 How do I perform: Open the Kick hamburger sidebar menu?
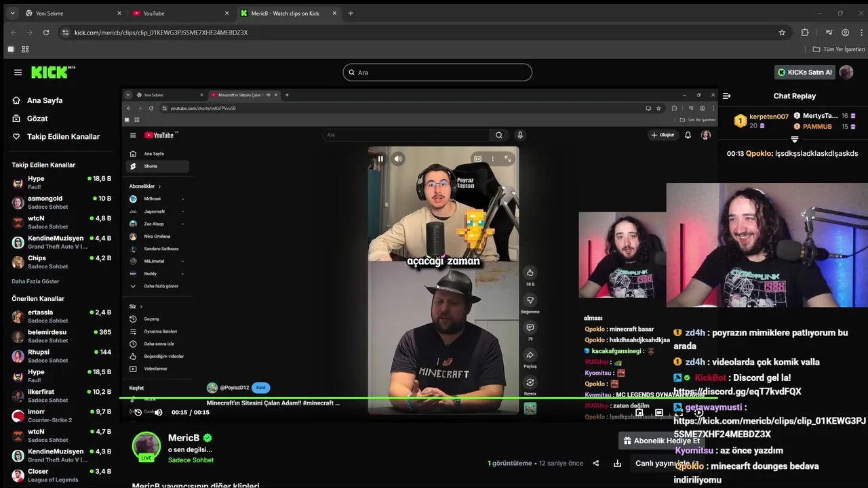point(18,73)
